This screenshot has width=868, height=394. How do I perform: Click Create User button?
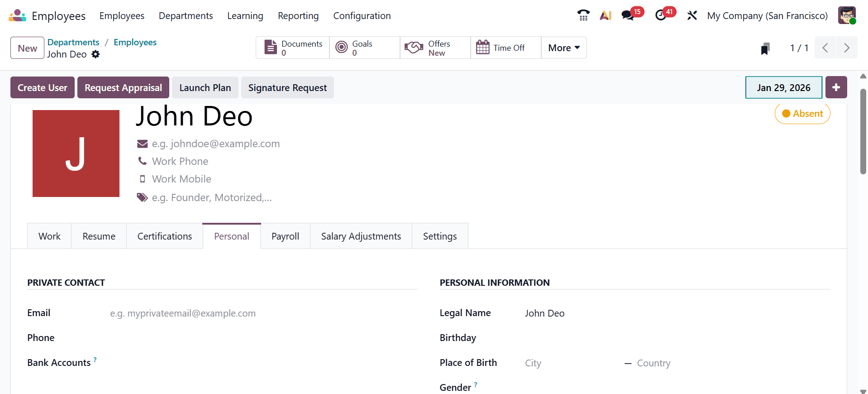pos(43,87)
